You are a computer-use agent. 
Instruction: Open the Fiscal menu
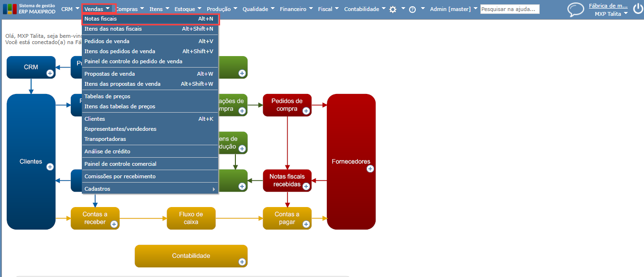pyautogui.click(x=328, y=9)
